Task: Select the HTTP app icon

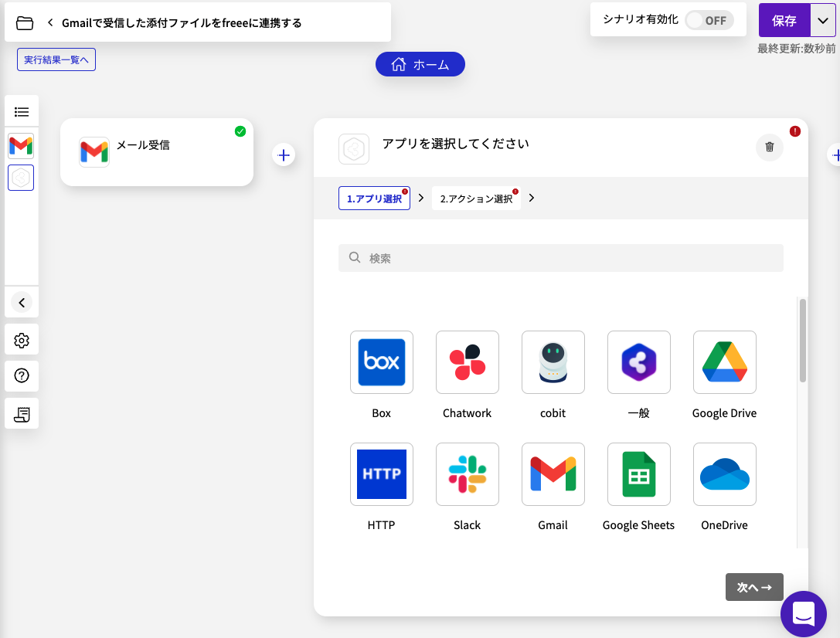Action: 381,474
